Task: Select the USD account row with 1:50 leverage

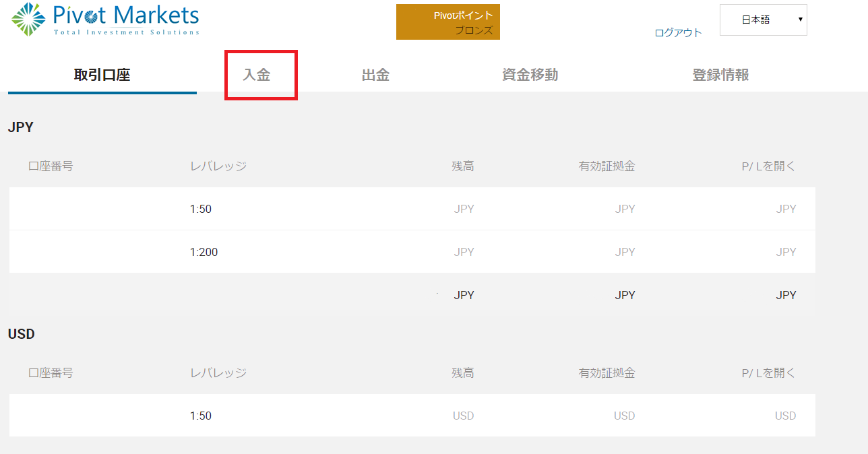Action: click(412, 416)
